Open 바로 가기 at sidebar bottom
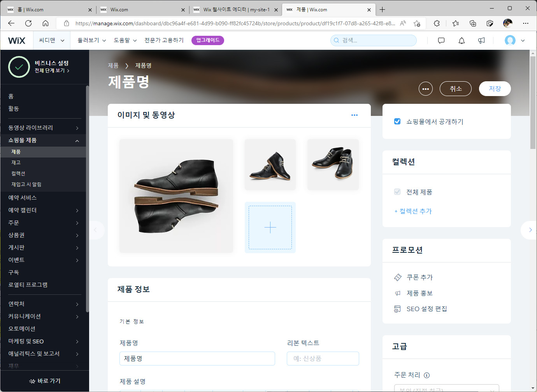This screenshot has height=392, width=537. (45, 381)
